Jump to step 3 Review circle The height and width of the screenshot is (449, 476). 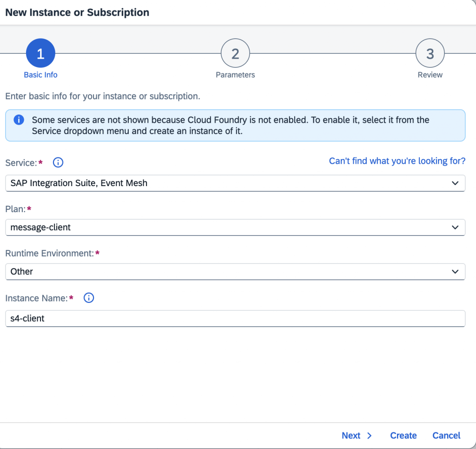click(430, 53)
